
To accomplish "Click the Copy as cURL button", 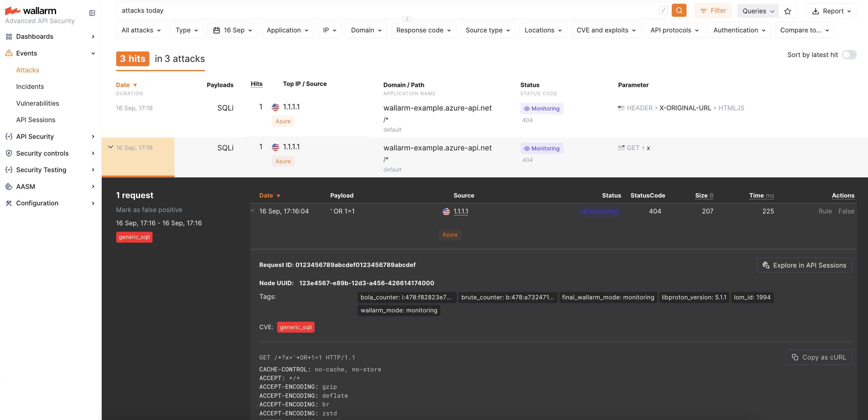I will point(819,357).
